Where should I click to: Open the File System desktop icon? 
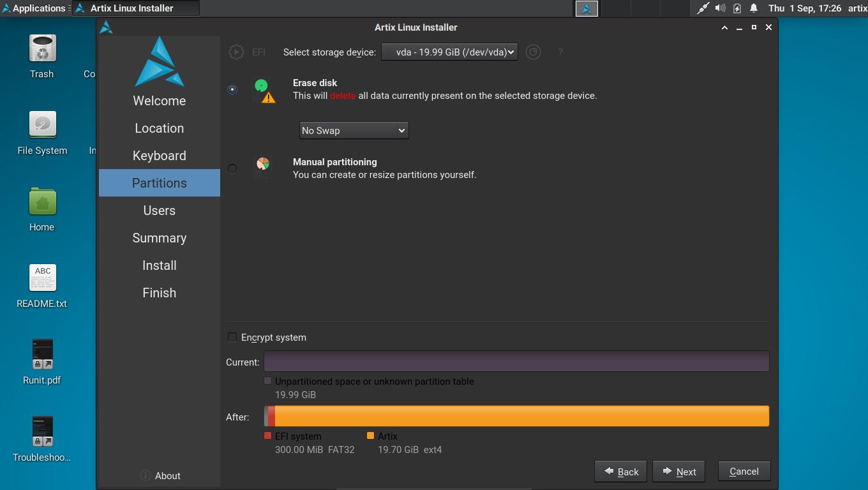point(42,125)
